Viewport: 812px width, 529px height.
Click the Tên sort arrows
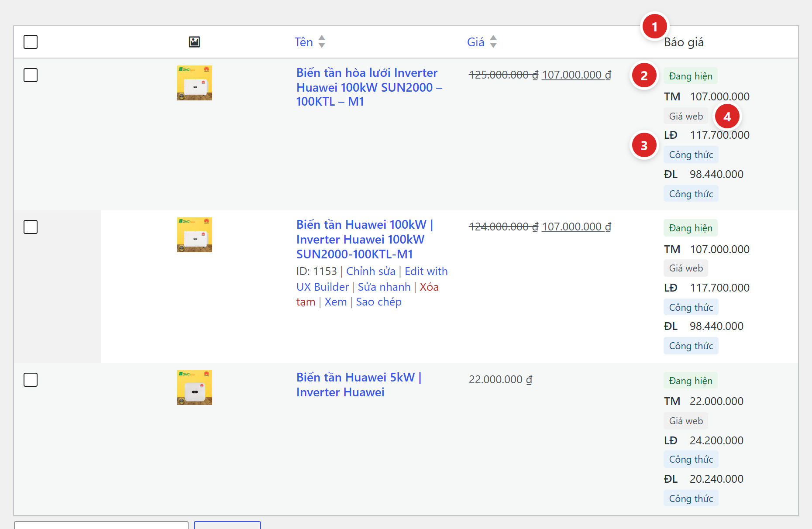pyautogui.click(x=322, y=42)
